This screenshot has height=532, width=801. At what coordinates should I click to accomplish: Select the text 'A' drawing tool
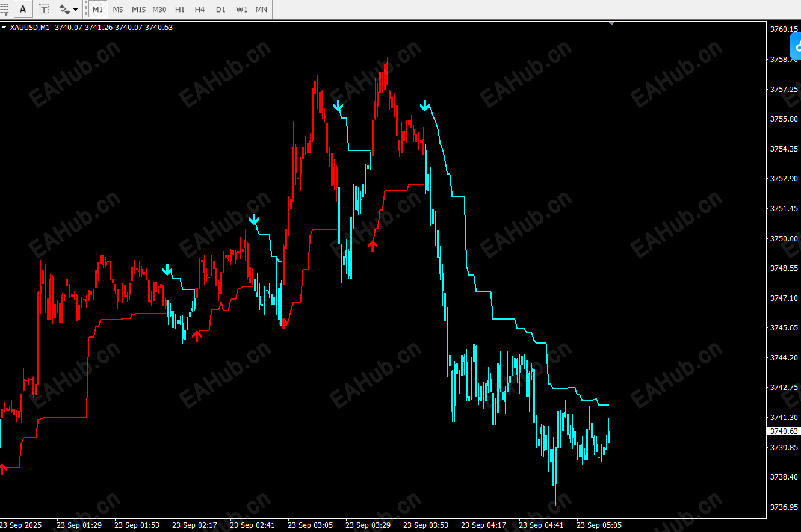point(23,9)
